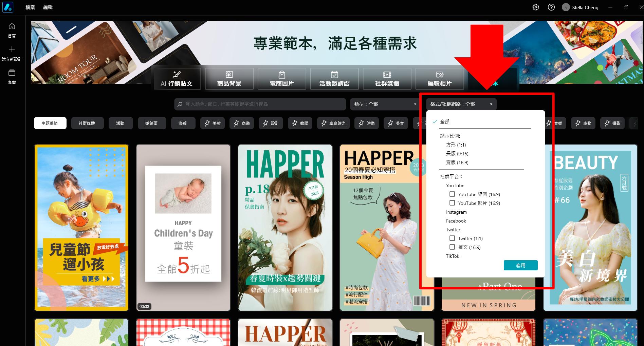
Task: Select the 海報 category chip
Action: (183, 123)
